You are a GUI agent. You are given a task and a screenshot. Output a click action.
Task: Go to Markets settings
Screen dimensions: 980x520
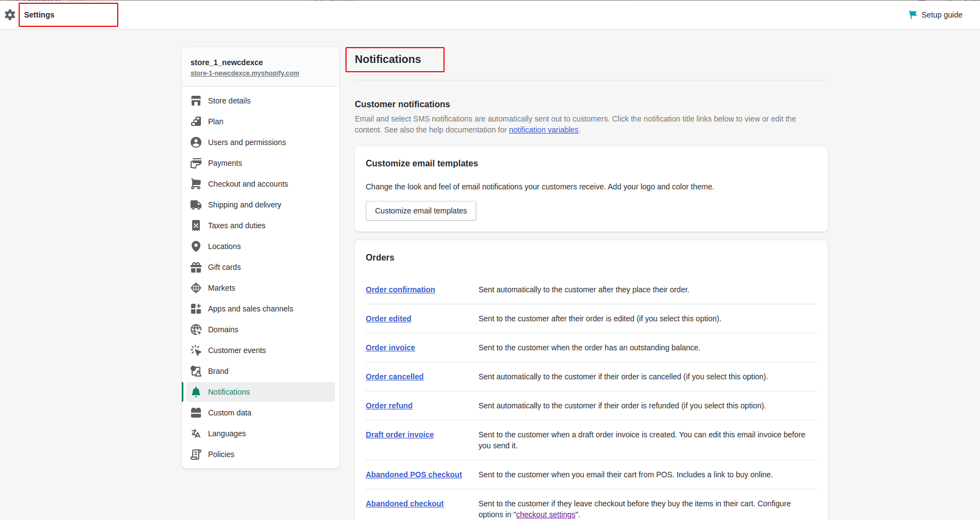pos(261,288)
